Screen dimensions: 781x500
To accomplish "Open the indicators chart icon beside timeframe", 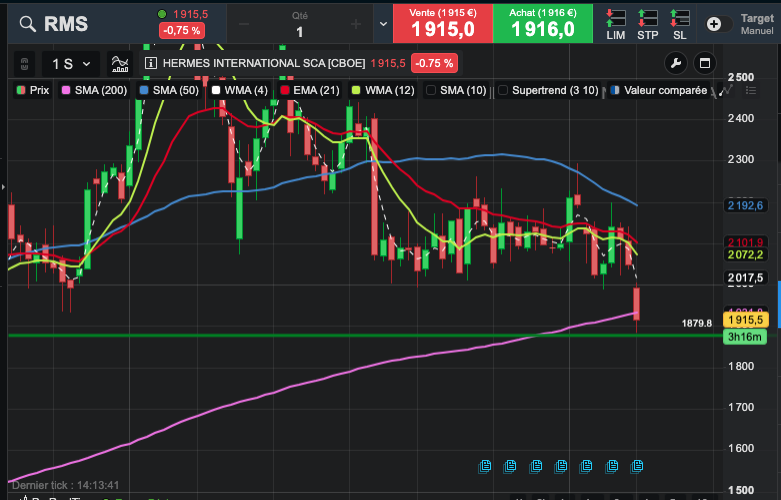I will (120, 64).
